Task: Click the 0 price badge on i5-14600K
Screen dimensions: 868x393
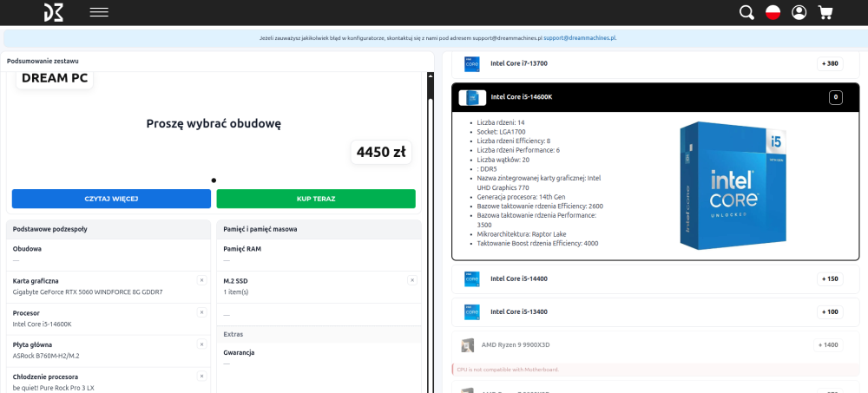Action: pyautogui.click(x=835, y=98)
